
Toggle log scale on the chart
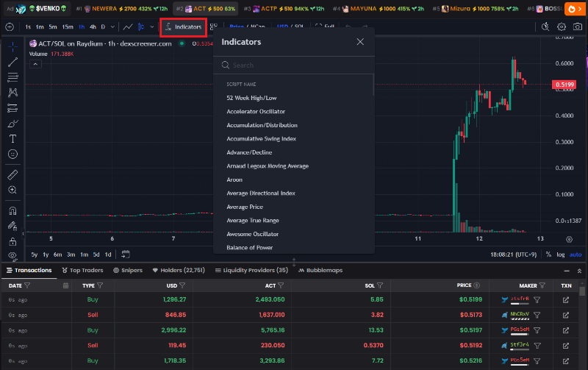coord(561,255)
